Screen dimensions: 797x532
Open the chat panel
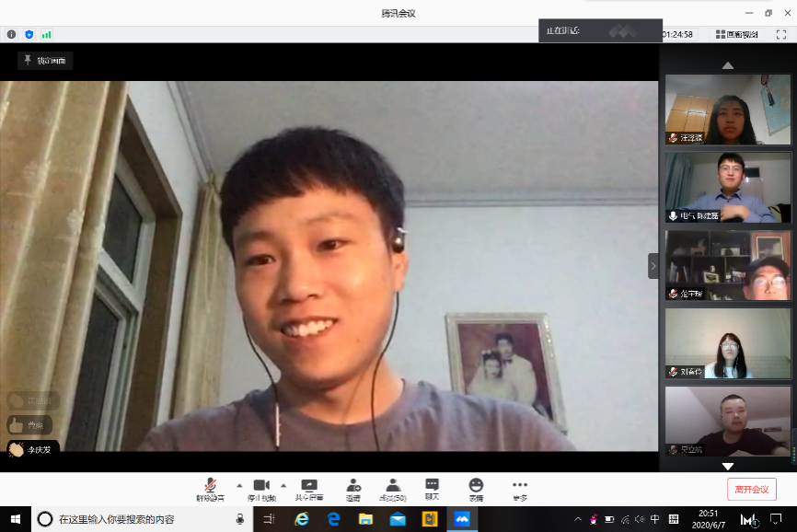(x=432, y=490)
